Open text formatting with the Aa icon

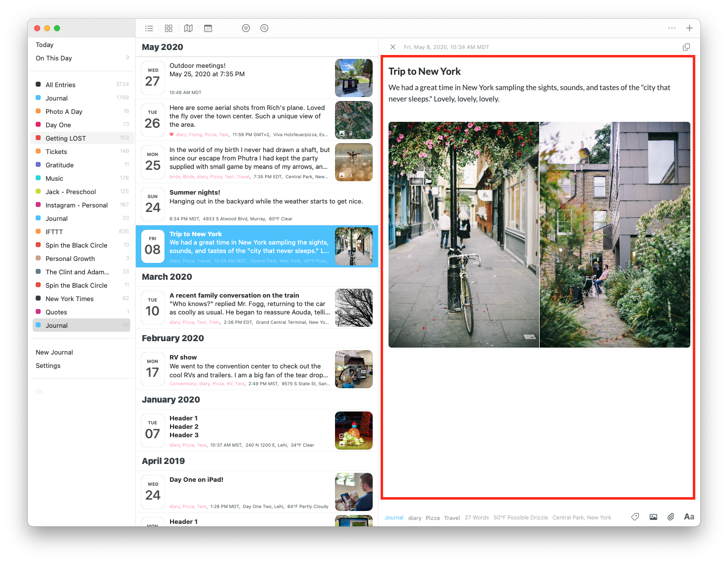pyautogui.click(x=689, y=516)
